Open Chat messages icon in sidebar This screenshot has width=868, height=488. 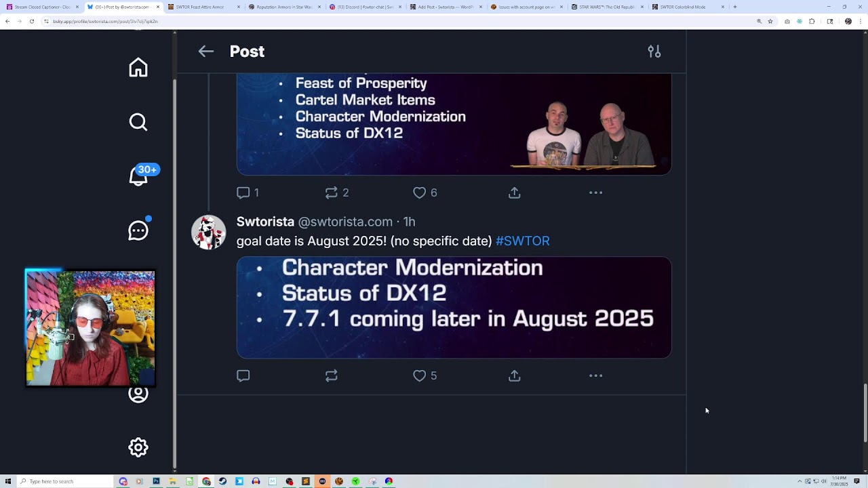(x=138, y=230)
